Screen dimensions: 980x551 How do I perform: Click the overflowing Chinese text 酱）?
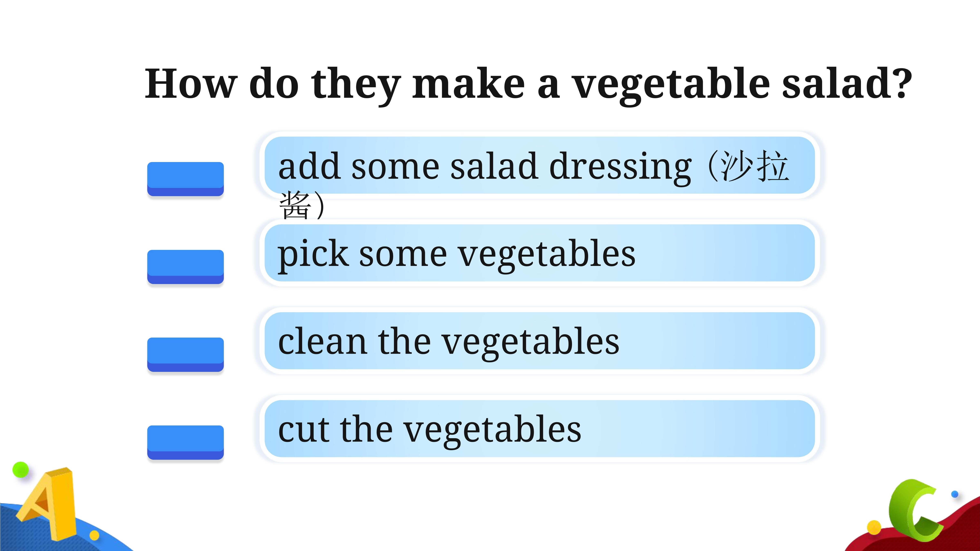302,206
